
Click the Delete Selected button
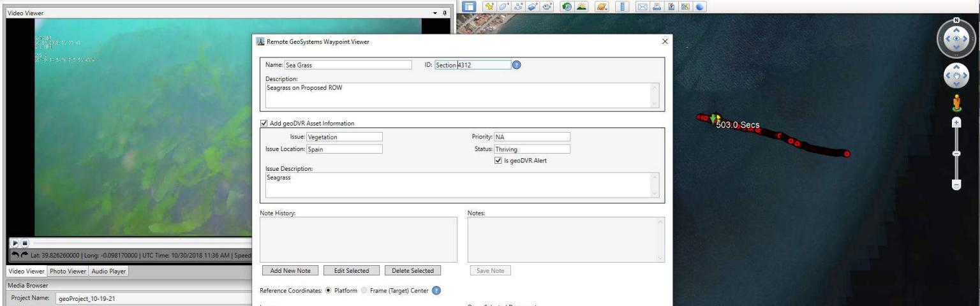click(x=412, y=271)
